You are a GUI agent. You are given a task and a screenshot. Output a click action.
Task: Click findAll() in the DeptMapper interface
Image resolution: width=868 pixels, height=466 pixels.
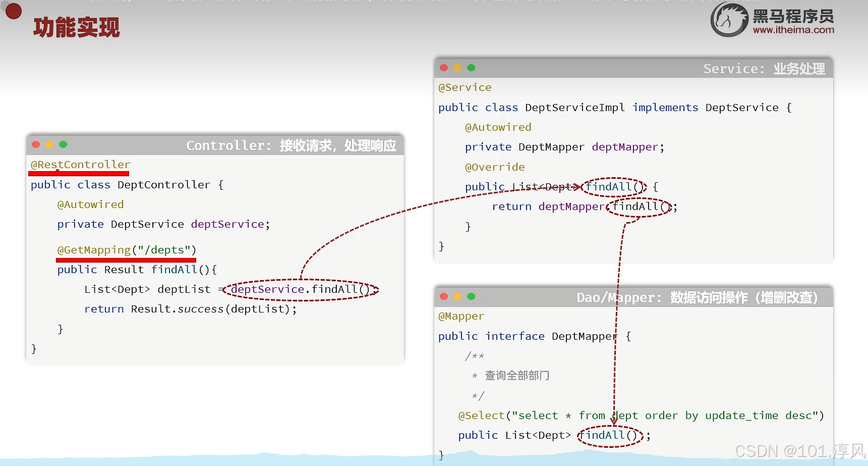pyautogui.click(x=609, y=435)
